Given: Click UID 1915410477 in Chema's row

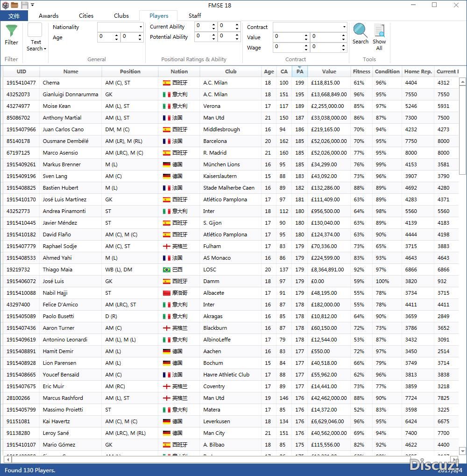Looking at the screenshot, I should (x=21, y=83).
